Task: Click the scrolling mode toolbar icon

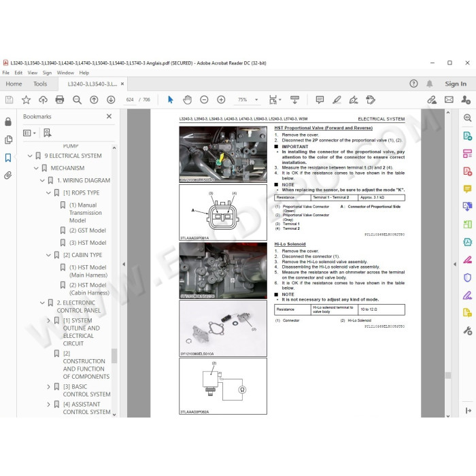Action: coord(294,99)
